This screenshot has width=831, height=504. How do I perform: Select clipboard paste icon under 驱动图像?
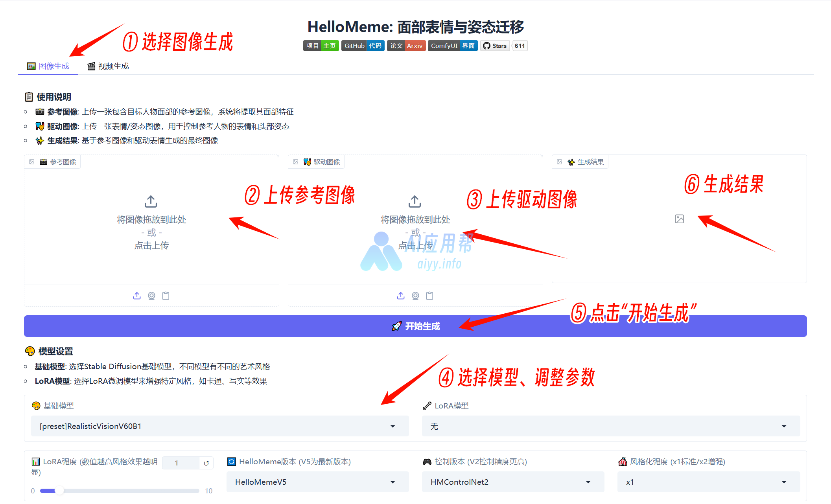[x=430, y=296]
